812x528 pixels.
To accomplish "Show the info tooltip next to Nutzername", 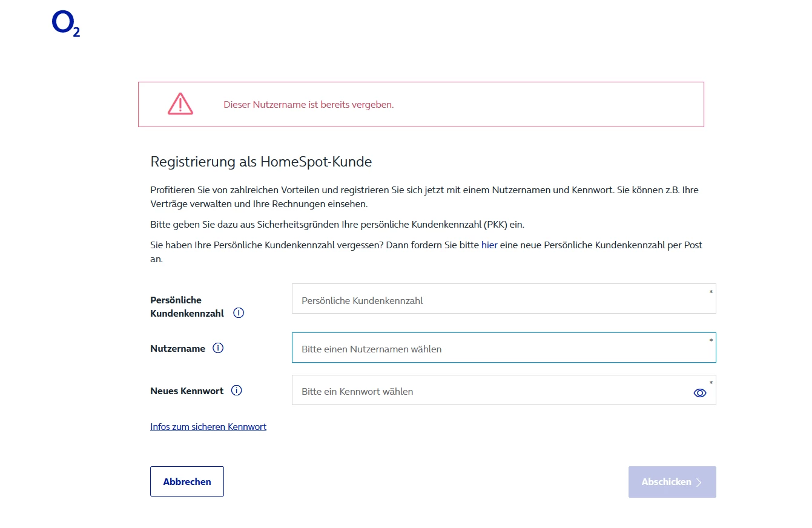I will pyautogui.click(x=218, y=348).
